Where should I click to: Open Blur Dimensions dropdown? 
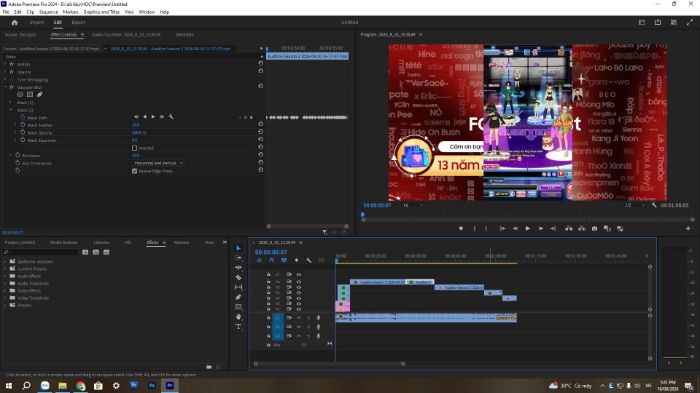coord(158,163)
